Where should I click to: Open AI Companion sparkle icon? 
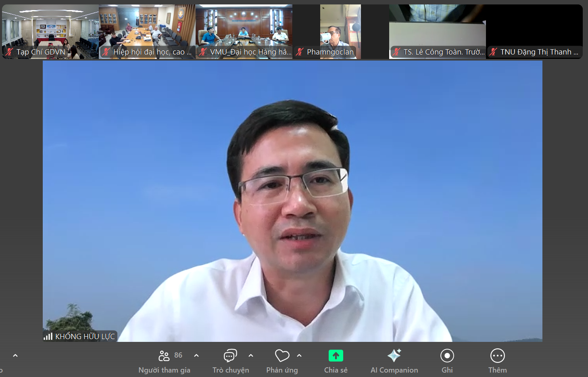[x=394, y=356]
